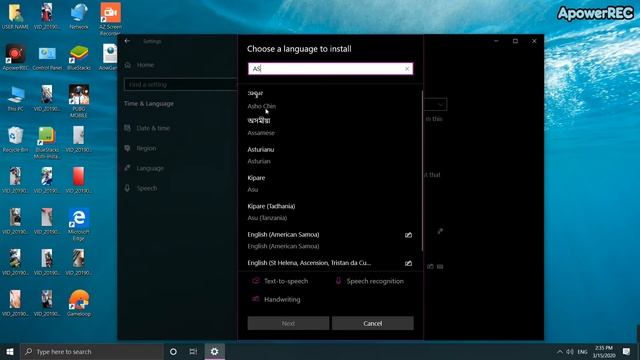
Task: Select This PC desktop icon
Action: pos(16,98)
